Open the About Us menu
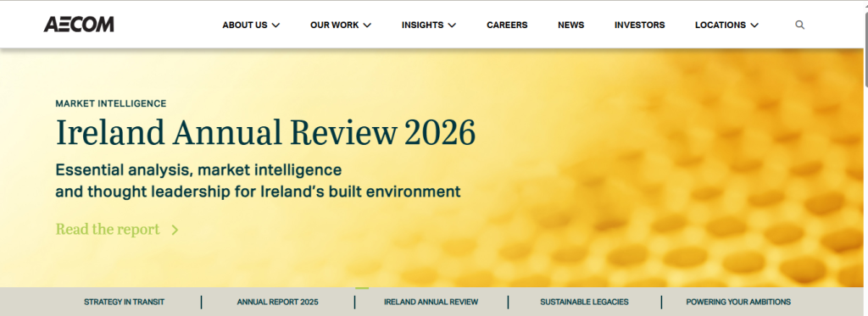This screenshot has width=868, height=316. (x=245, y=25)
